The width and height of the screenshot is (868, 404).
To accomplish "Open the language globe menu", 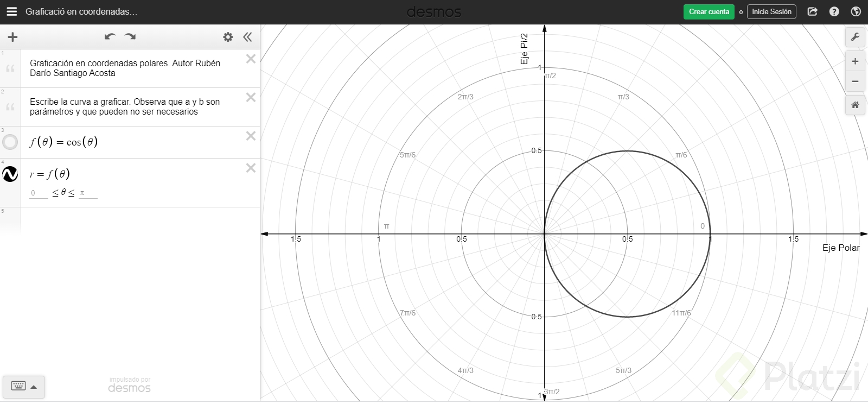I will (856, 11).
